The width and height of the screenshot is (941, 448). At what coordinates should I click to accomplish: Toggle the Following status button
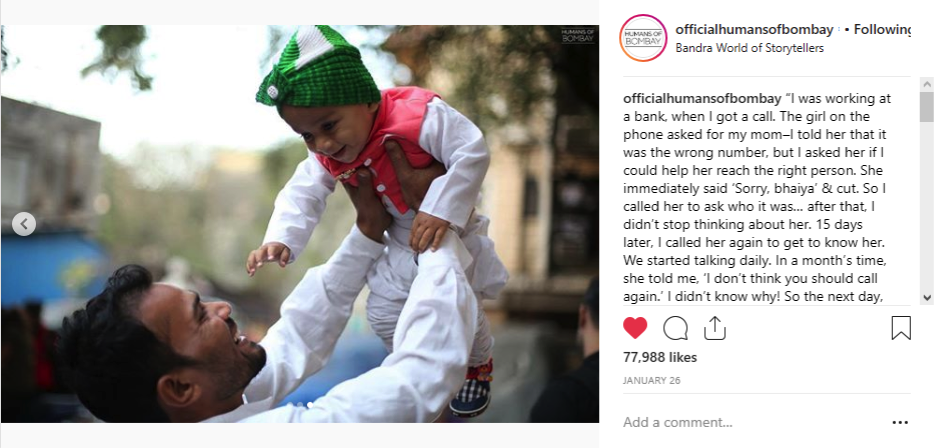coord(882,29)
